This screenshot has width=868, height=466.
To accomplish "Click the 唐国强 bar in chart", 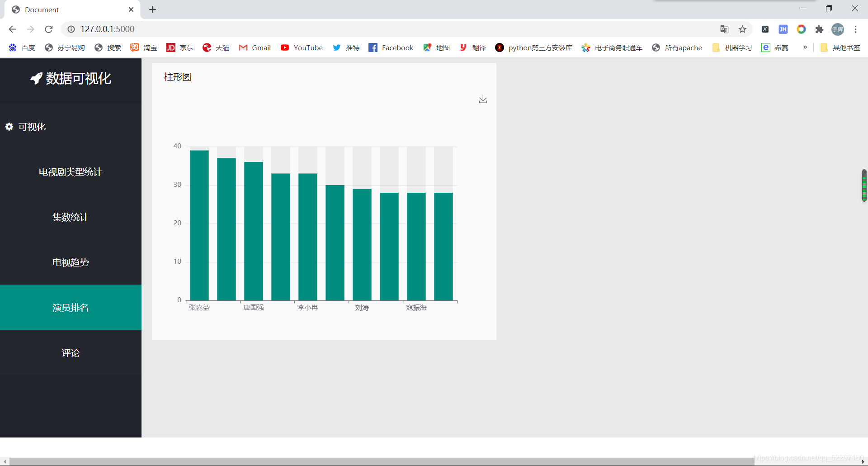I will (254, 231).
